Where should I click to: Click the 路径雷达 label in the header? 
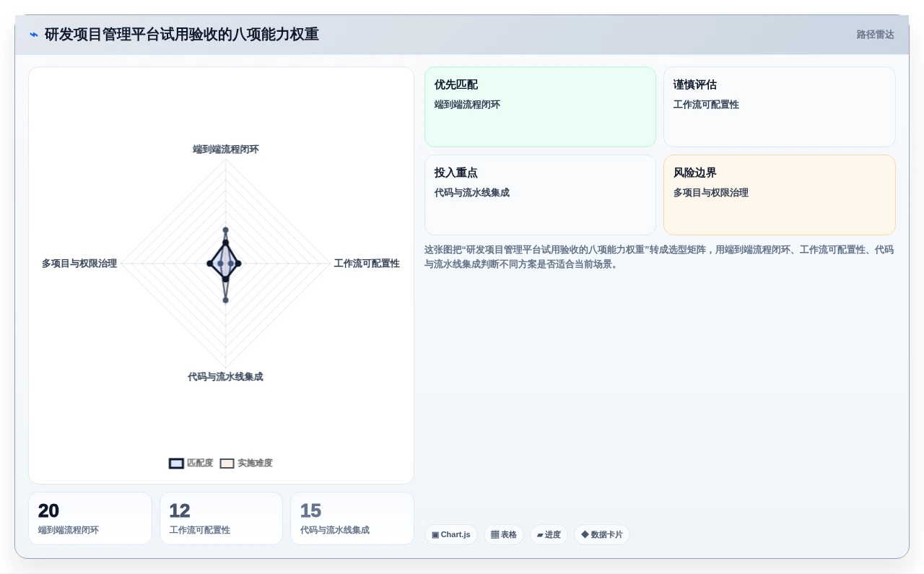875,35
